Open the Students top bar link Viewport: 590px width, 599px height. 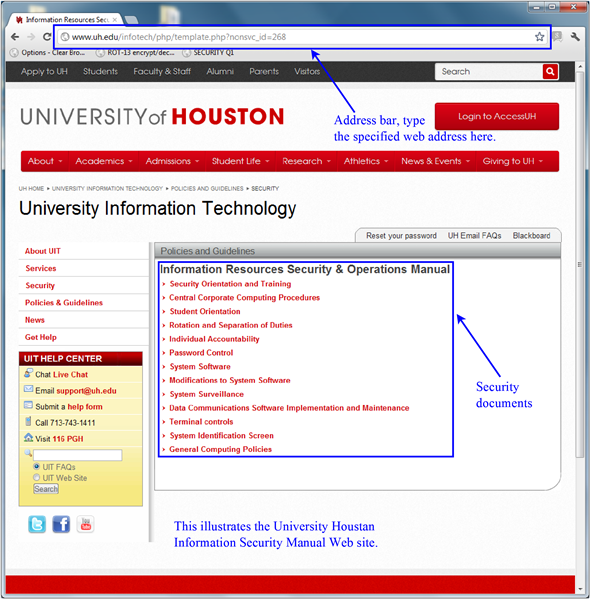(x=100, y=71)
